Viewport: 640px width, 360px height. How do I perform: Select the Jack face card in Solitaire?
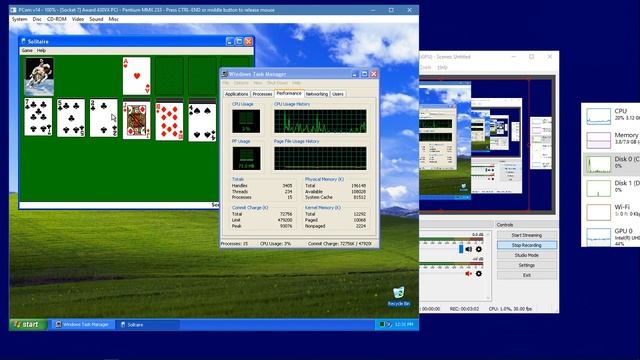(136, 120)
